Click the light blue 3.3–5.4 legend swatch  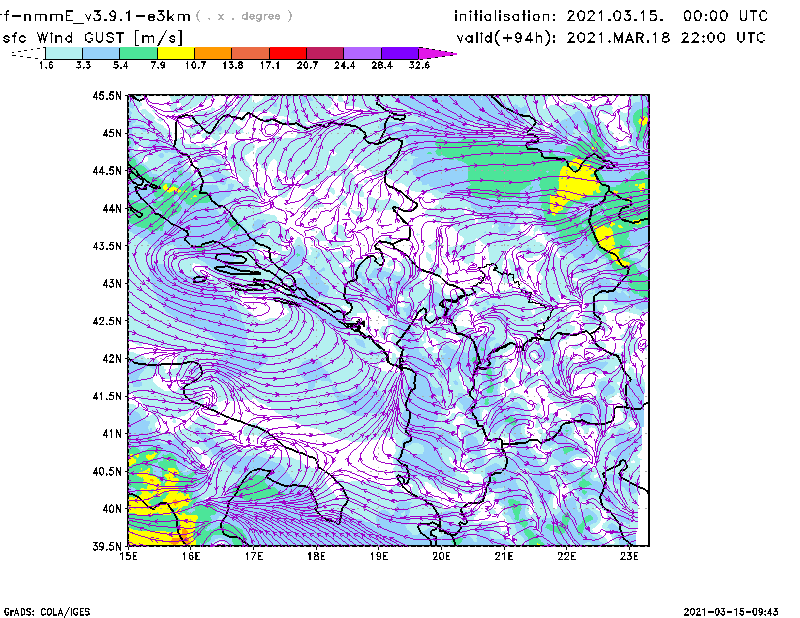pos(101,53)
